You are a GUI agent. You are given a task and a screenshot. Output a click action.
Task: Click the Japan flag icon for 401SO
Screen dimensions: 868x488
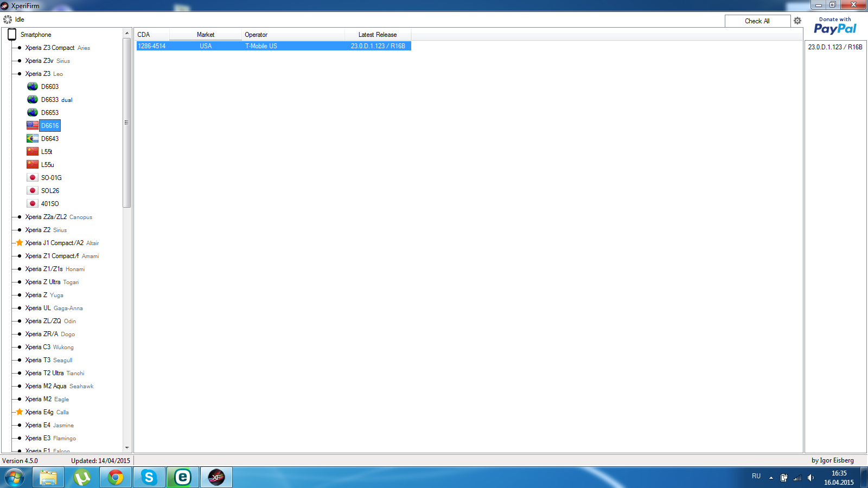click(x=33, y=204)
